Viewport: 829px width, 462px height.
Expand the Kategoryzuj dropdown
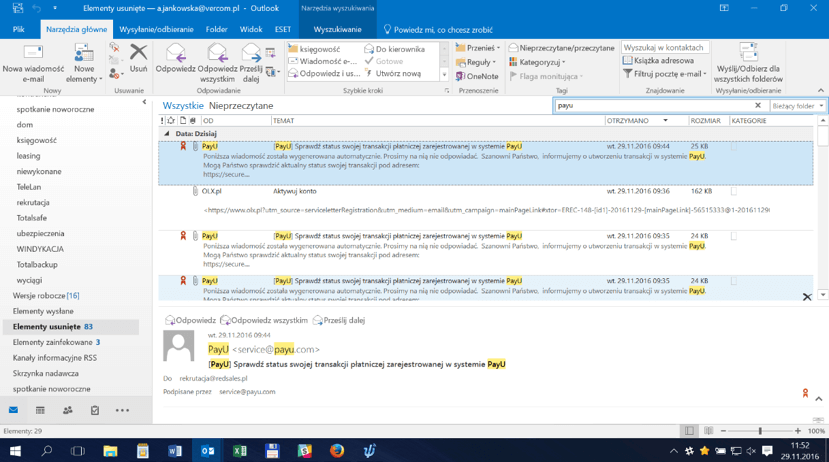pyautogui.click(x=540, y=62)
